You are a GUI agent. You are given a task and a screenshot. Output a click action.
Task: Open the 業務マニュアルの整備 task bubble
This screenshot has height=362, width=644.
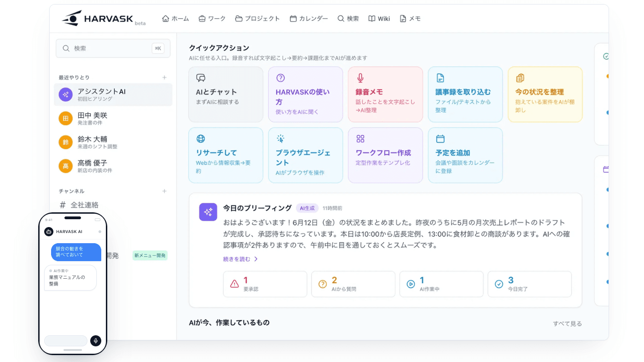tap(70, 278)
